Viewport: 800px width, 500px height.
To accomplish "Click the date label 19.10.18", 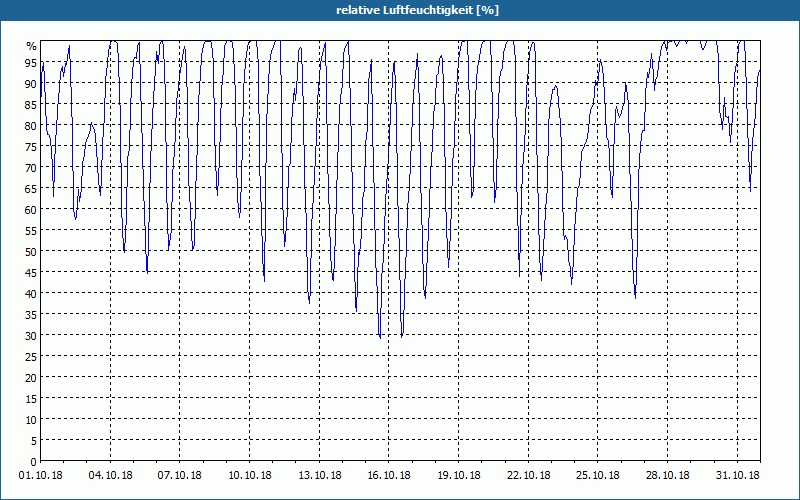I will (x=459, y=476).
